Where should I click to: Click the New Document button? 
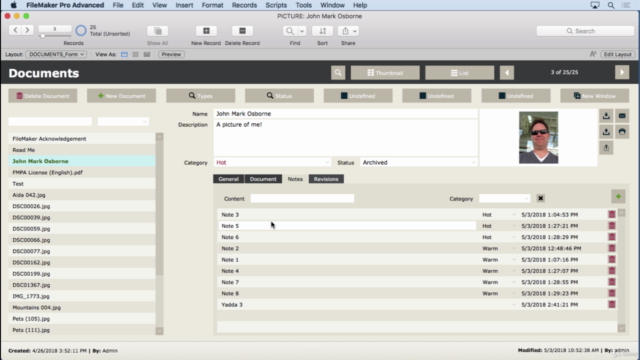tap(121, 96)
